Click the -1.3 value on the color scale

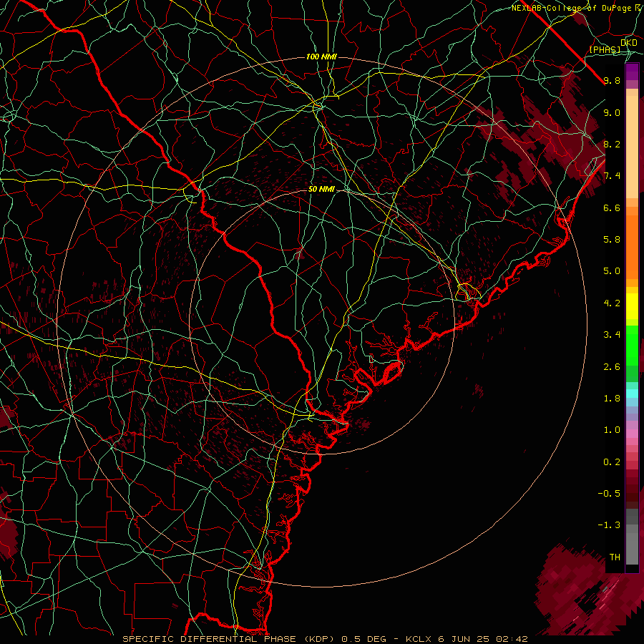pos(609,525)
